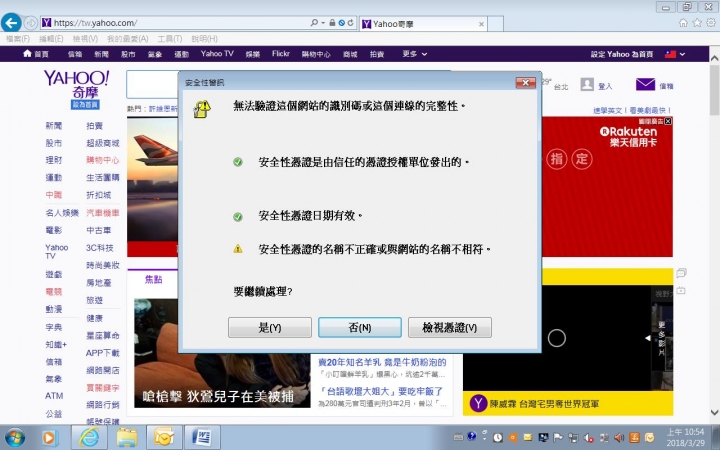The width and height of the screenshot is (720, 450).
Task: Click Internet Explorer taskbar icon
Action: (89, 437)
